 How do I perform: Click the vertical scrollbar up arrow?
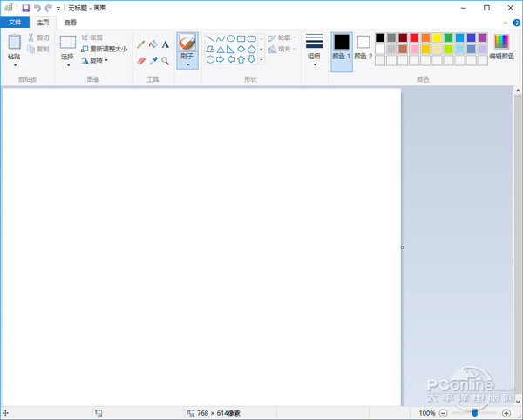click(518, 91)
